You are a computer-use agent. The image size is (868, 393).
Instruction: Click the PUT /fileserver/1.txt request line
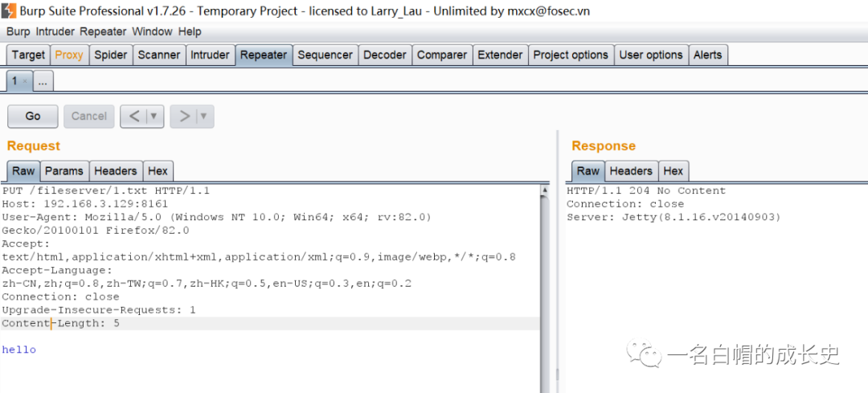point(106,190)
